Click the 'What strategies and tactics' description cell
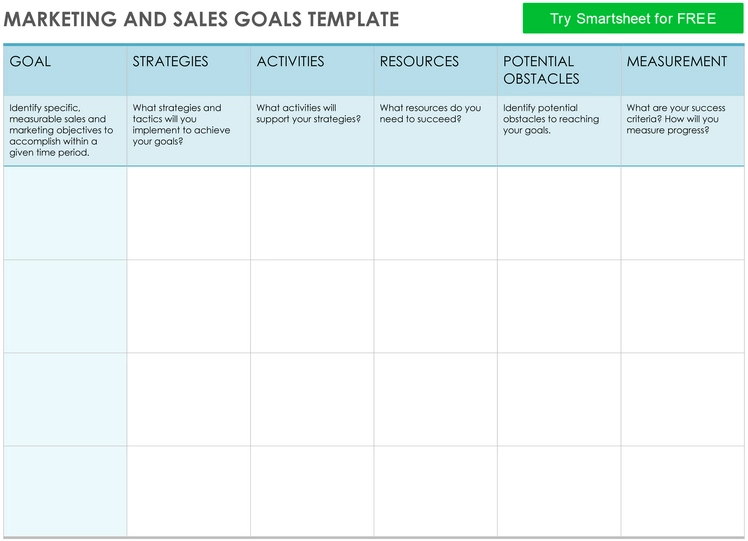The width and height of the screenshot is (748, 541). click(188, 131)
